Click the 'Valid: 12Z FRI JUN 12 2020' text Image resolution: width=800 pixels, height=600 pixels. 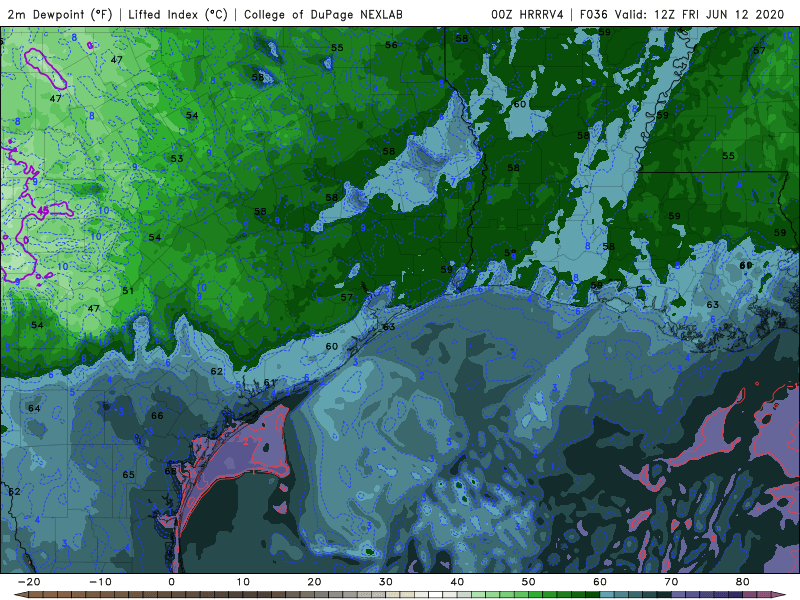coord(699,14)
